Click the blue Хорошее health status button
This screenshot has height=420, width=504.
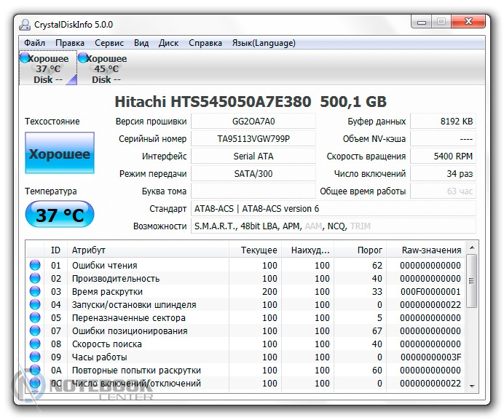(60, 154)
